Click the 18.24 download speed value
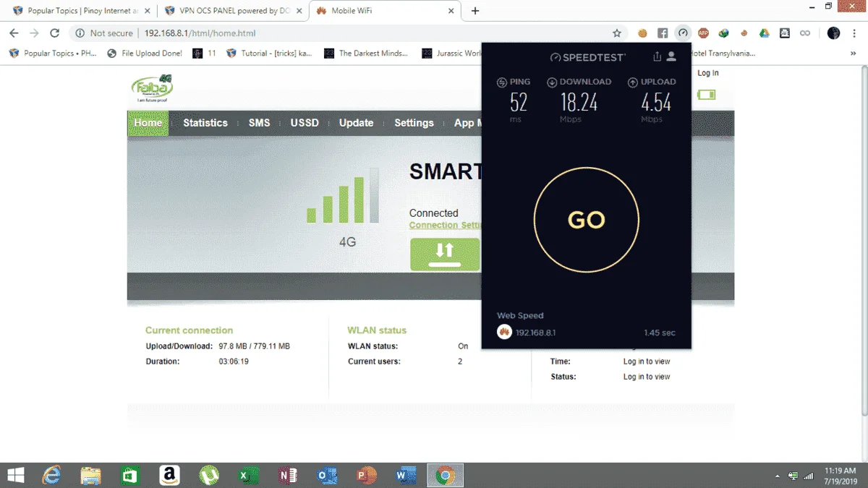The height and width of the screenshot is (488, 868). 579,103
